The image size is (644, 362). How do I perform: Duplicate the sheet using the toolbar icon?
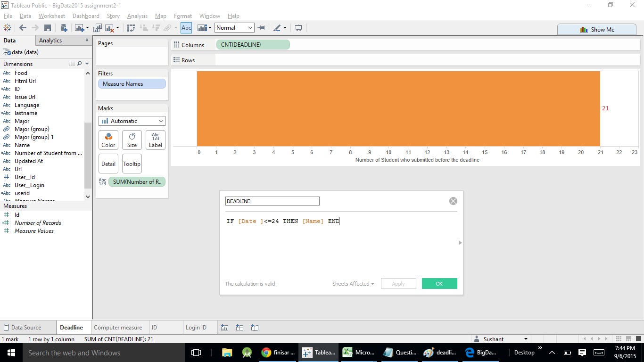(98, 28)
